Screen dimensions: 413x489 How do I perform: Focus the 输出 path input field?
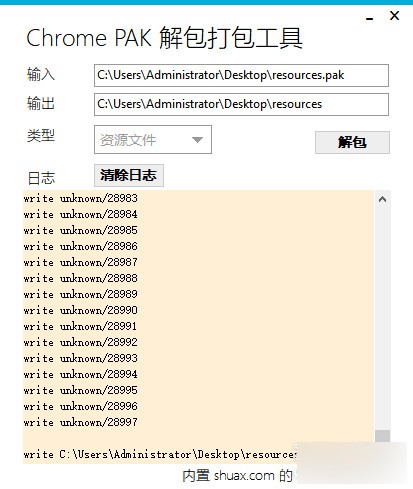(241, 104)
